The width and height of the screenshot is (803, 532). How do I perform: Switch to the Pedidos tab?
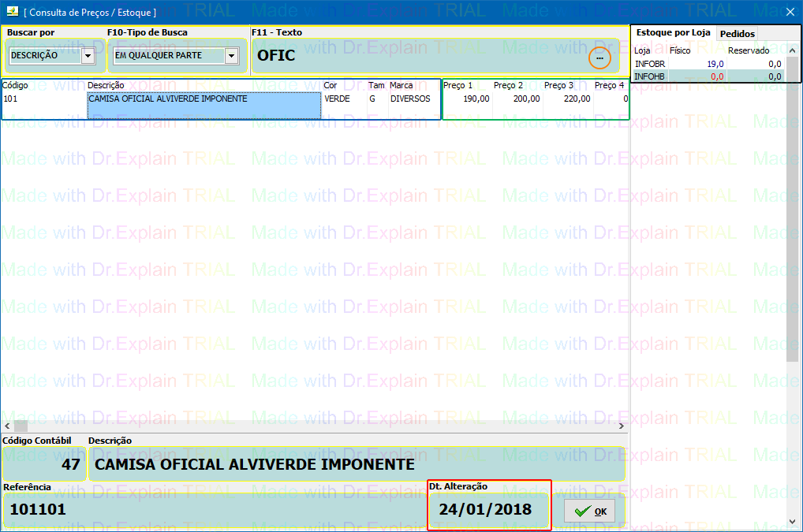[x=737, y=33]
